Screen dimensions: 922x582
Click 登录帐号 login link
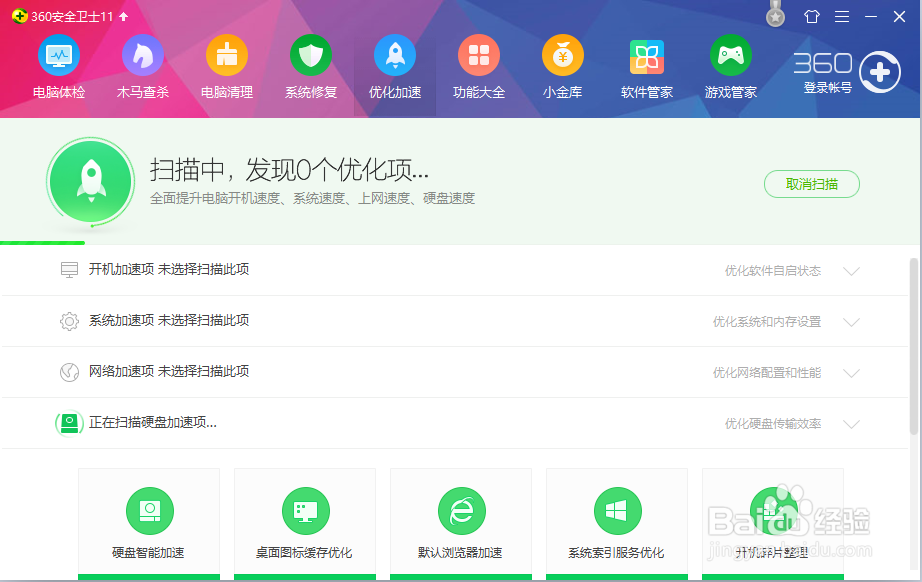point(827,88)
